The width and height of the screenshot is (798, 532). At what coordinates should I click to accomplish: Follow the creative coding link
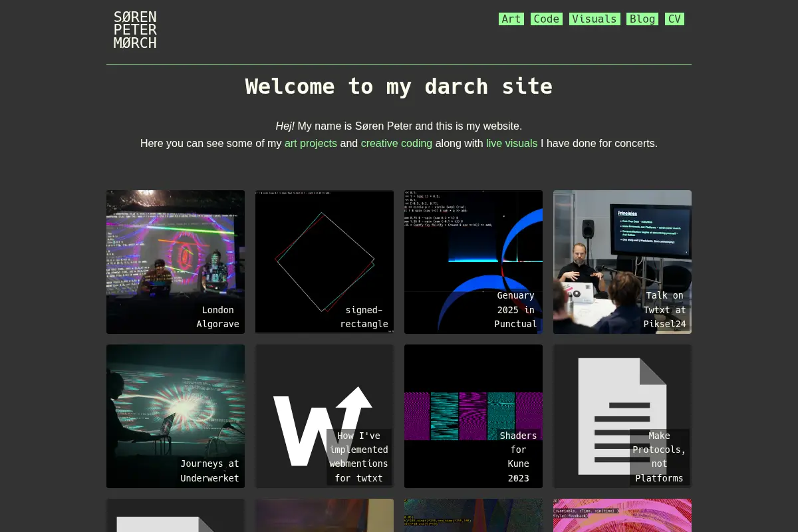point(396,143)
